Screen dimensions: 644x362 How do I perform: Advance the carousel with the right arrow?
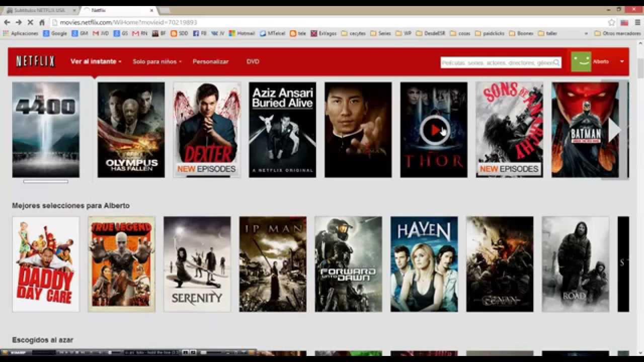(x=614, y=130)
